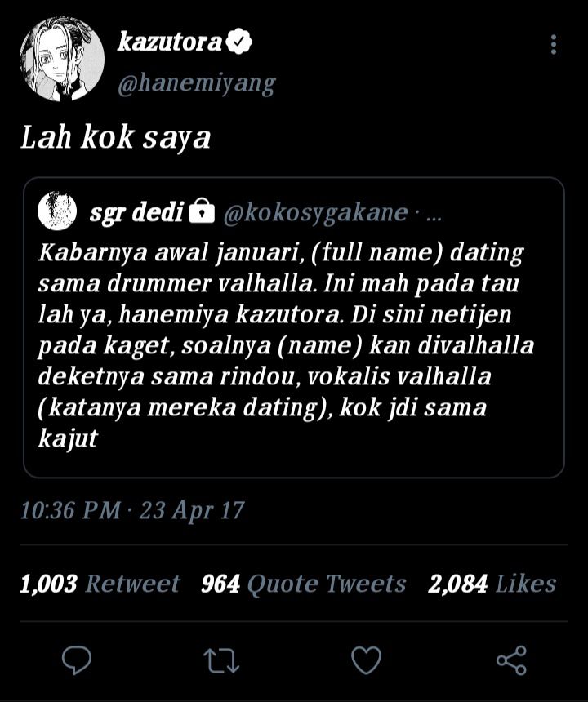Tap the lock icon beside sgr dedi
Viewport: 588px width, 702px height.
202,210
